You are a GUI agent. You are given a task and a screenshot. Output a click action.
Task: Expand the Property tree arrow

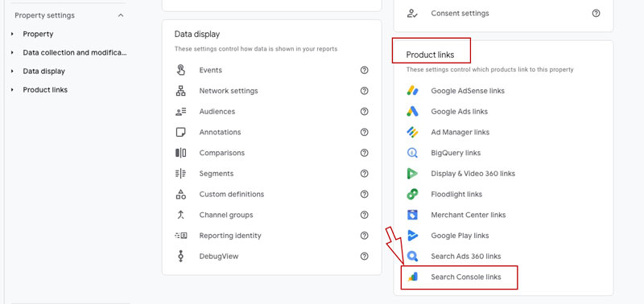12,34
